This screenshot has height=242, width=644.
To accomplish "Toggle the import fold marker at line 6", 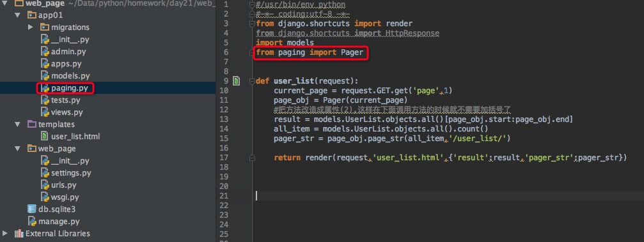I will [x=252, y=52].
